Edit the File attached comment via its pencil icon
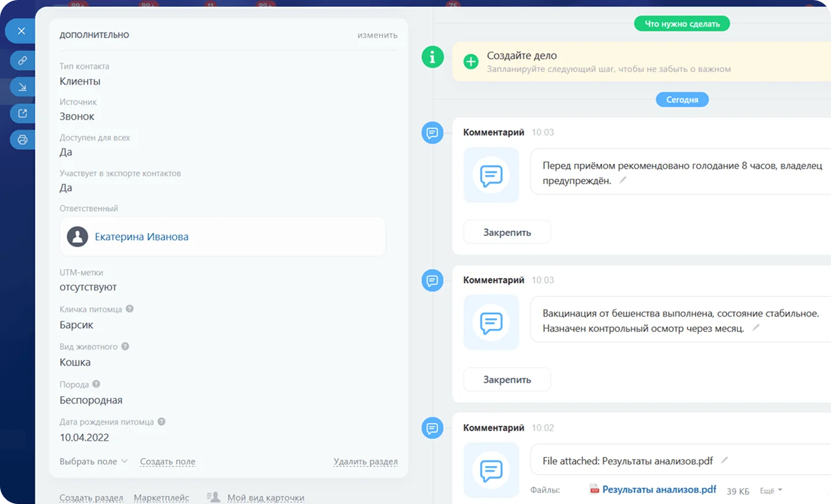This screenshot has height=504, width=831. coord(724,460)
